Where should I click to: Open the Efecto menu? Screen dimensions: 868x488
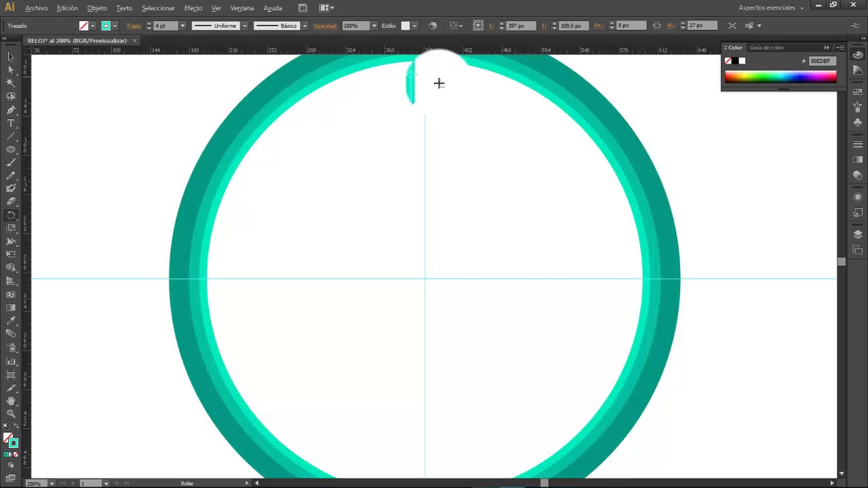193,8
